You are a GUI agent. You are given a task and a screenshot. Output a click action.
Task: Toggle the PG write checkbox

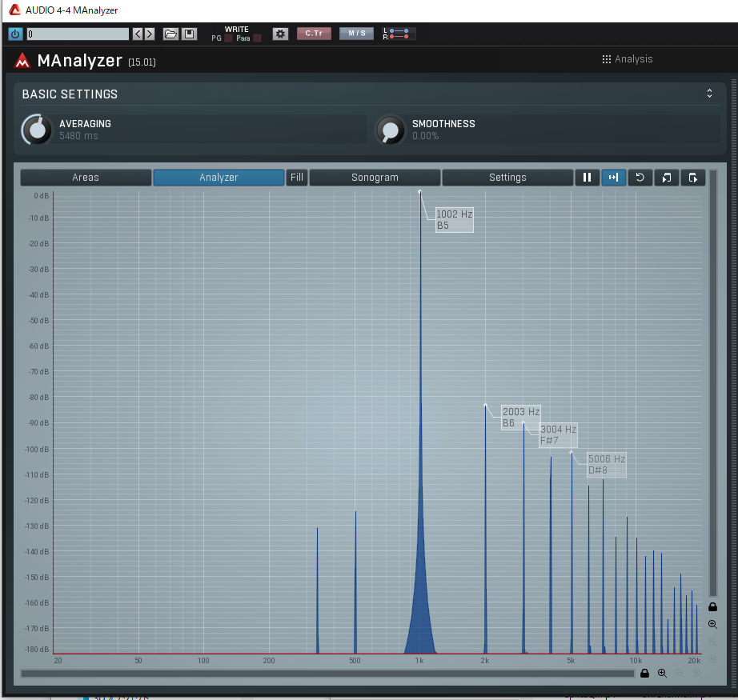tap(228, 38)
